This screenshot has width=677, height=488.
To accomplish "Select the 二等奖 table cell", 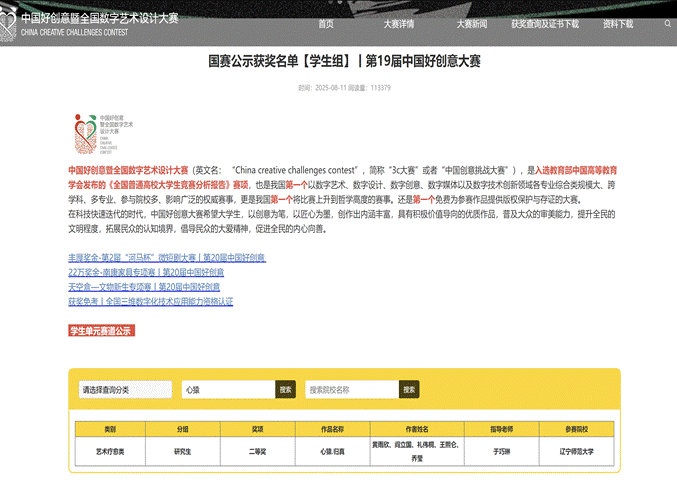I will (x=258, y=451).
